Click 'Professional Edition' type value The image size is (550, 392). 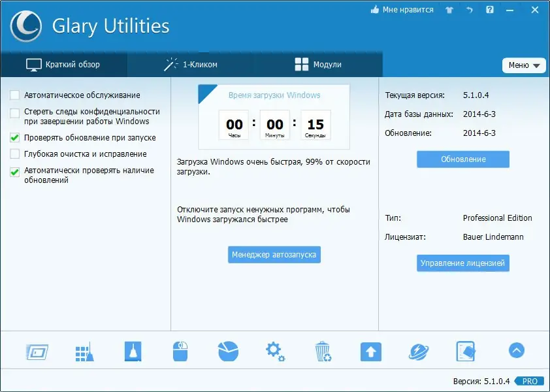click(x=497, y=218)
